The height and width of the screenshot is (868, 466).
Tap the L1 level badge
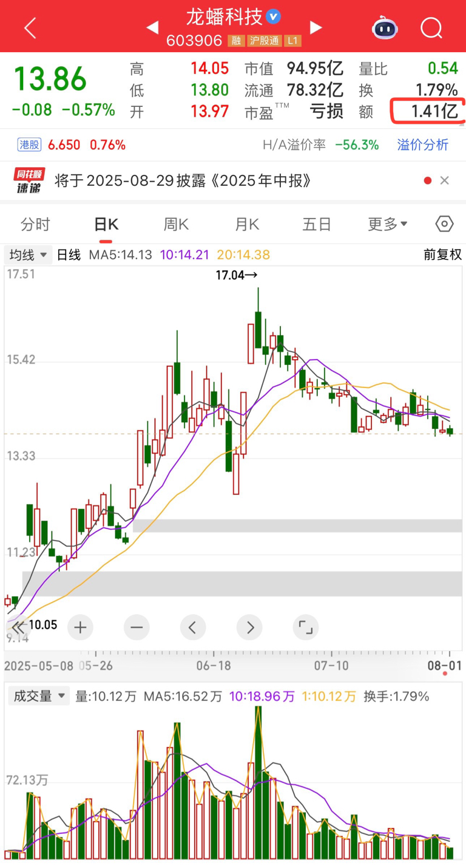[293, 41]
